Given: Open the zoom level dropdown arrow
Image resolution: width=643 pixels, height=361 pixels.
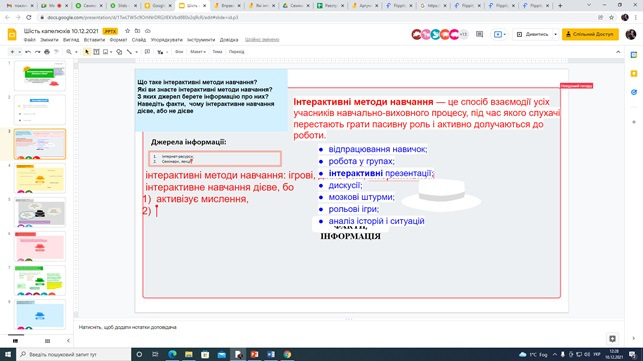Looking at the screenshot, I should pos(76,52).
